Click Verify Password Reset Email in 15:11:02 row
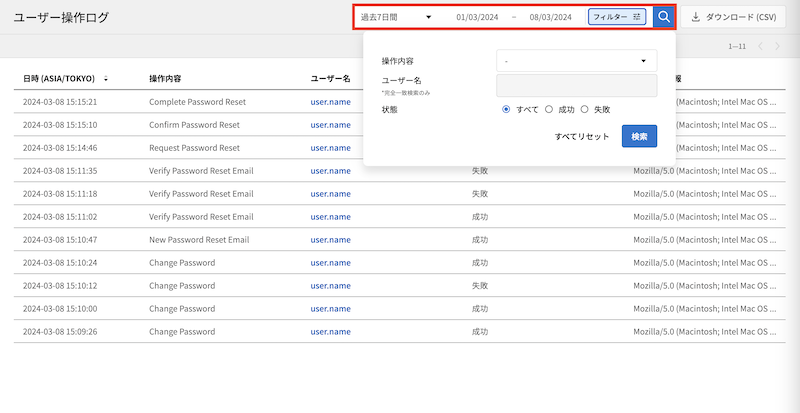This screenshot has height=413, width=800. [201, 216]
